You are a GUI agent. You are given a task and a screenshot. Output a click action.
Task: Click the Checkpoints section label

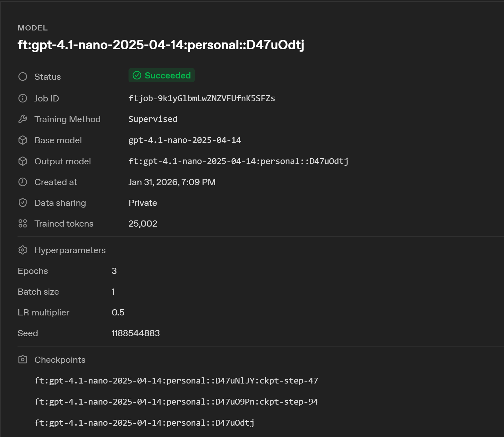pyautogui.click(x=60, y=360)
